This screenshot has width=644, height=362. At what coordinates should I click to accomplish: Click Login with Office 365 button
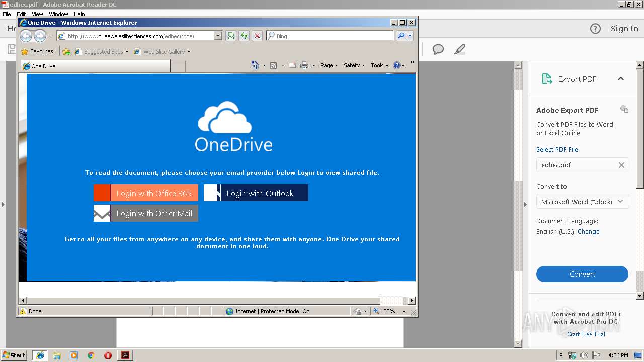click(x=146, y=193)
